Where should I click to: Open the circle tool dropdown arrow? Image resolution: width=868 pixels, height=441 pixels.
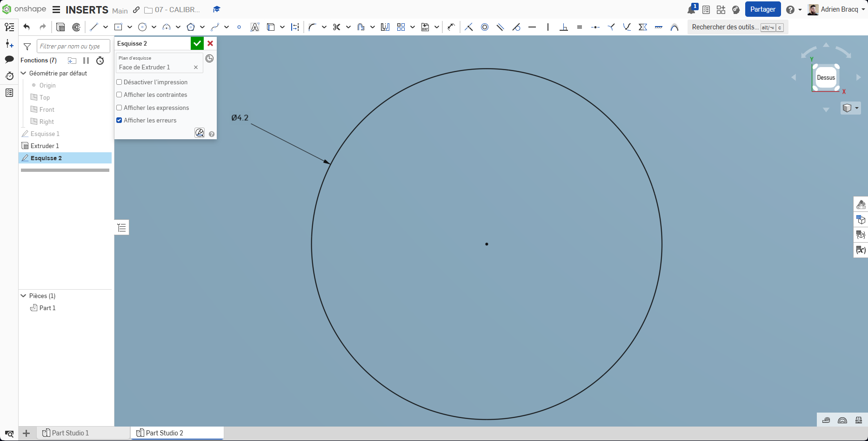[x=154, y=27]
